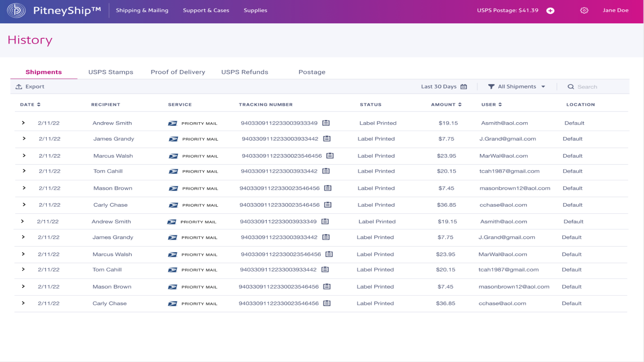
Task: Click the filter funnel icon
Action: point(491,86)
